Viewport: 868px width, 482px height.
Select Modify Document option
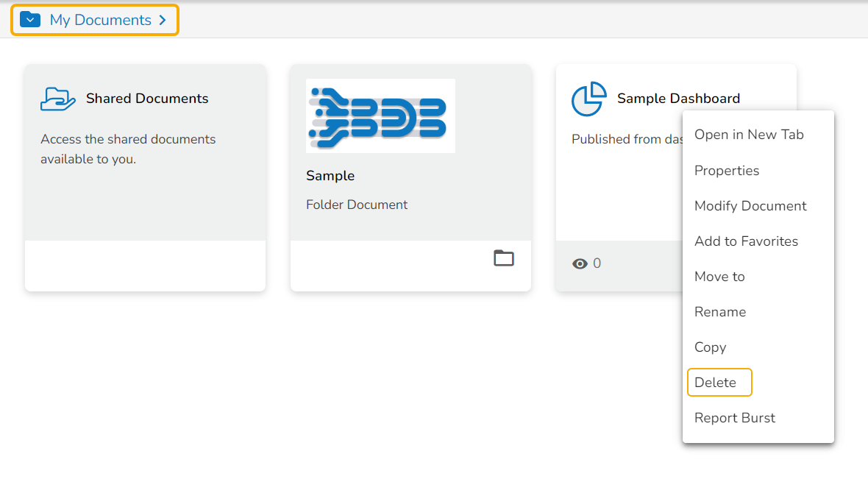click(750, 205)
